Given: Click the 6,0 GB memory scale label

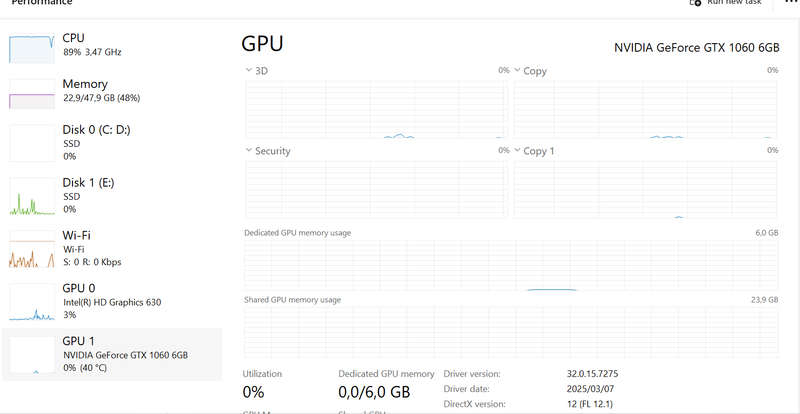Looking at the screenshot, I should coord(767,233).
